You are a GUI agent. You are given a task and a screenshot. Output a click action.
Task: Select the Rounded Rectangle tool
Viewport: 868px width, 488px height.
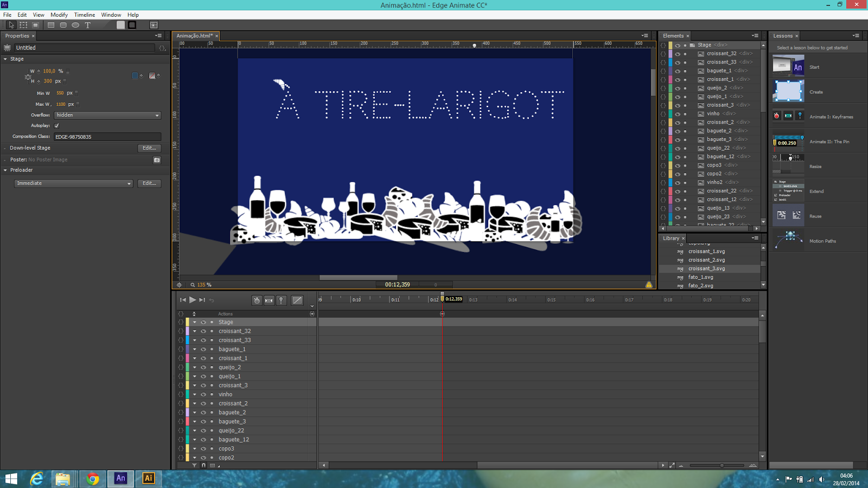pyautogui.click(x=63, y=25)
